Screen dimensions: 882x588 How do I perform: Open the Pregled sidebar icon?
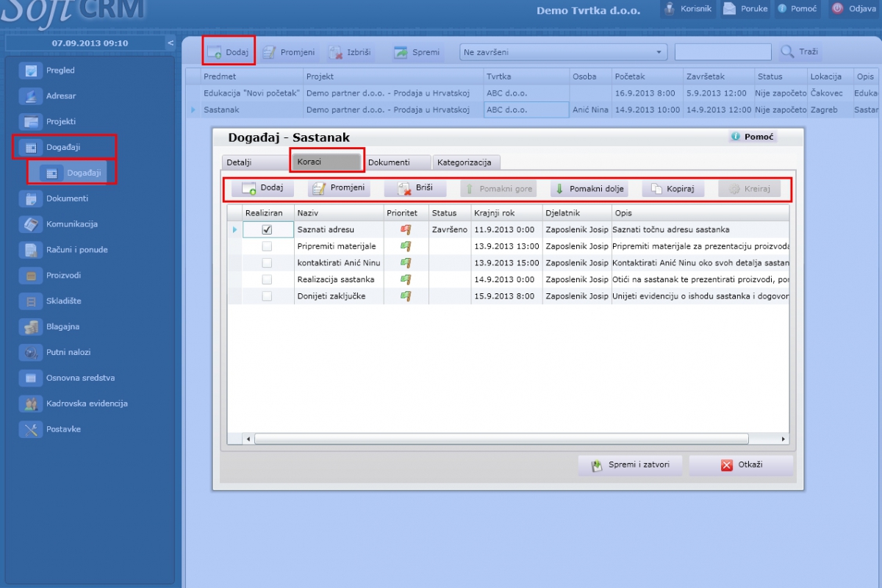point(31,71)
